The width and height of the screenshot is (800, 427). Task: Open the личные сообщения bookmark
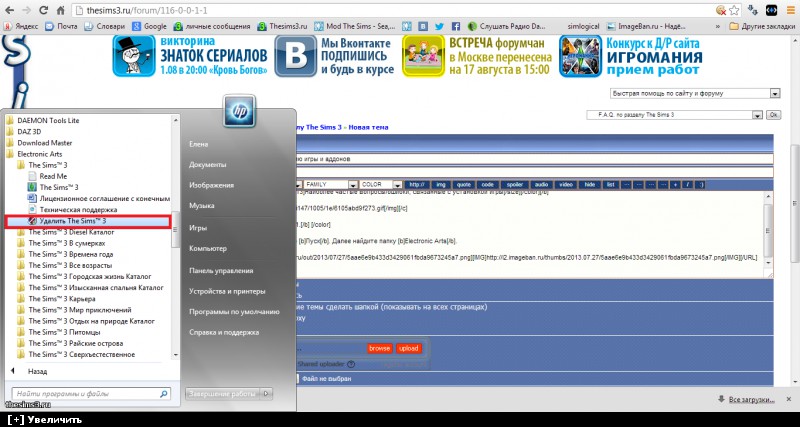point(212,26)
